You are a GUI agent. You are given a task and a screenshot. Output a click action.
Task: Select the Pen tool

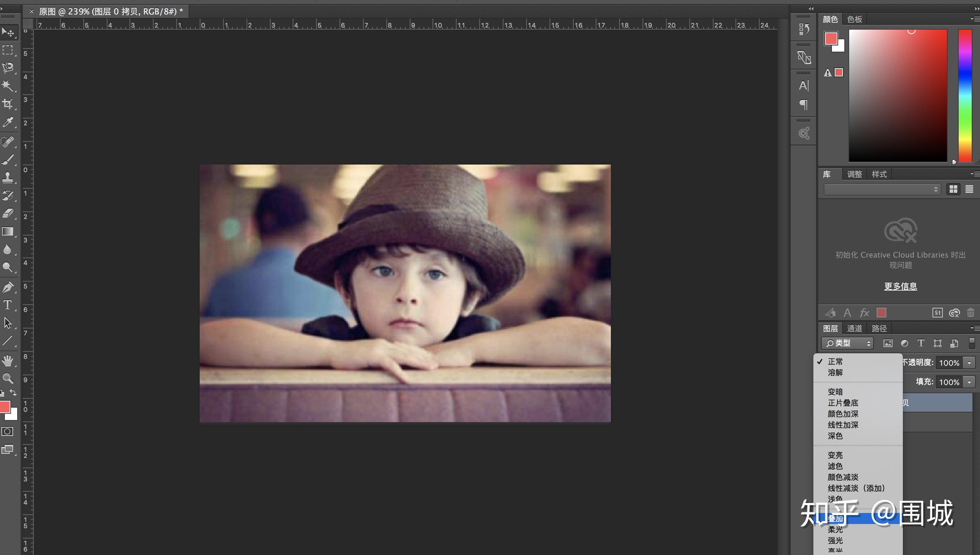7,287
